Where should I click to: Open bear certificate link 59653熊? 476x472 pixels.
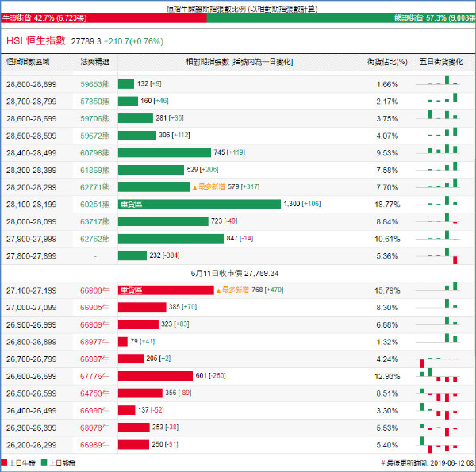(x=94, y=84)
